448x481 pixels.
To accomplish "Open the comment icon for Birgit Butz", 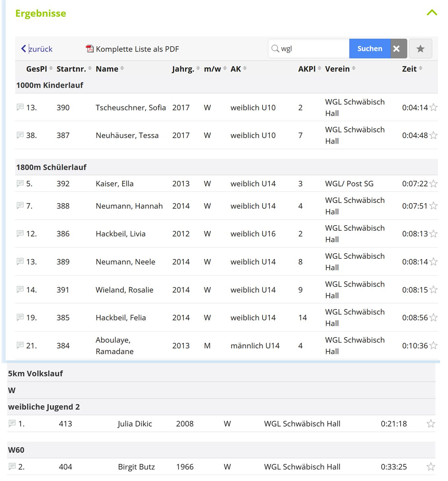I will (x=12, y=466).
